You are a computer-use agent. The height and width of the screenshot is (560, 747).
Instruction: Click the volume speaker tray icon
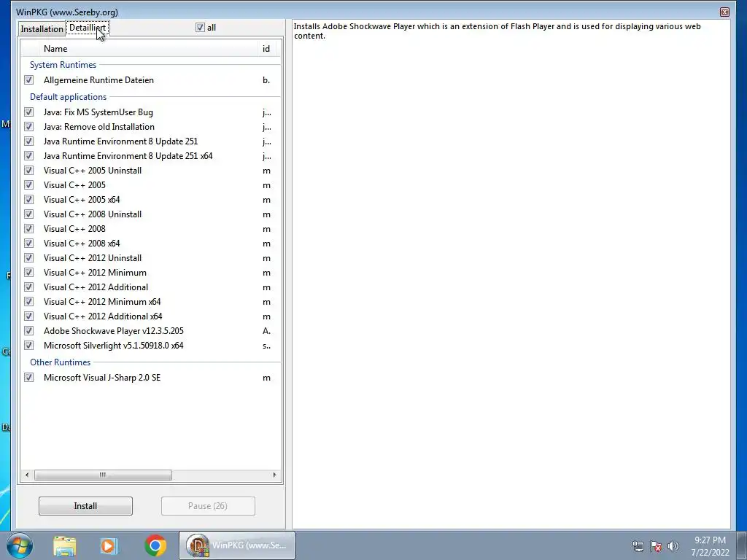click(673, 546)
